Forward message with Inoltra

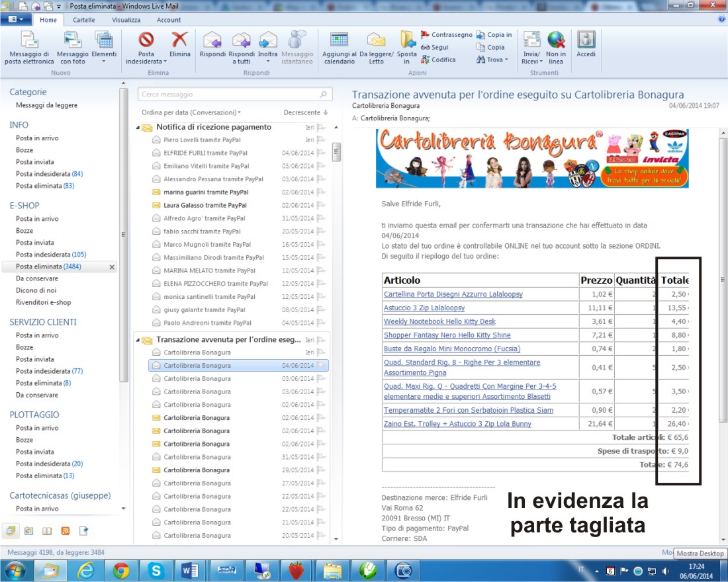(x=268, y=48)
